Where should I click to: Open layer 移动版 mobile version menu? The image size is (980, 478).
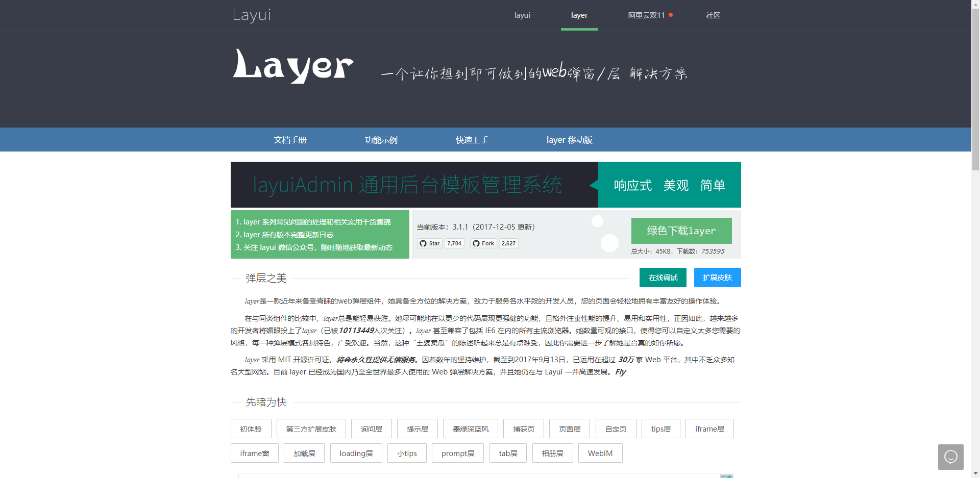569,140
